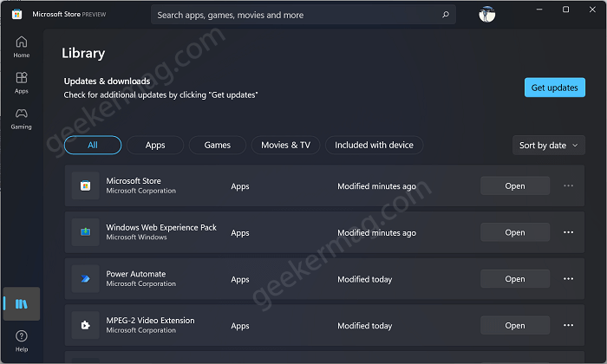Select the Library icon in sidebar

point(22,303)
